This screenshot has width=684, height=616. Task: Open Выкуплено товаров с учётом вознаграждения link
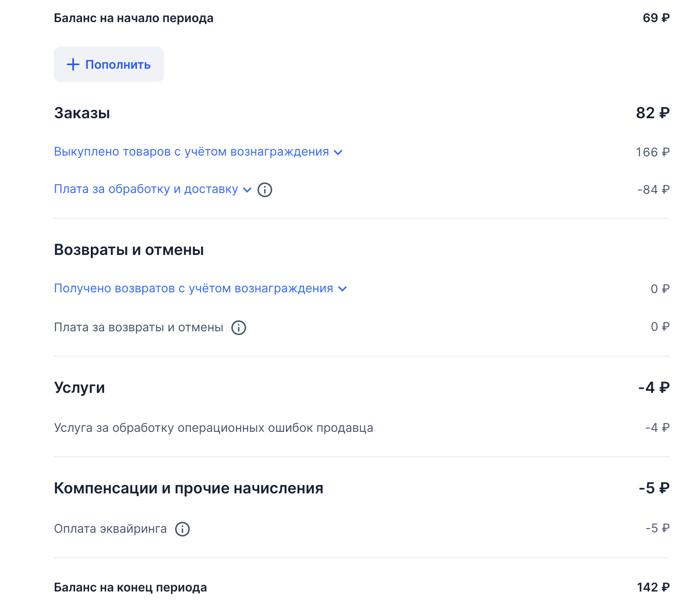pyautogui.click(x=191, y=152)
